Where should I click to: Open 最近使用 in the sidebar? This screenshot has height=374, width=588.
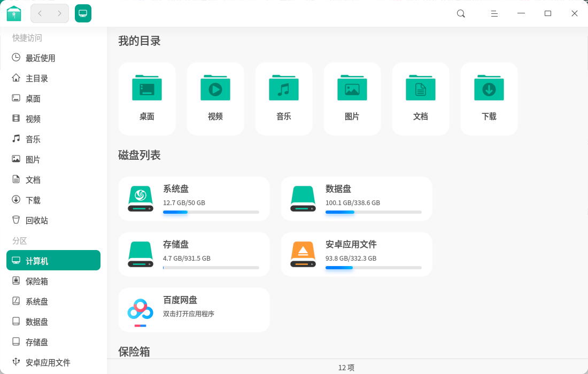pyautogui.click(x=53, y=58)
